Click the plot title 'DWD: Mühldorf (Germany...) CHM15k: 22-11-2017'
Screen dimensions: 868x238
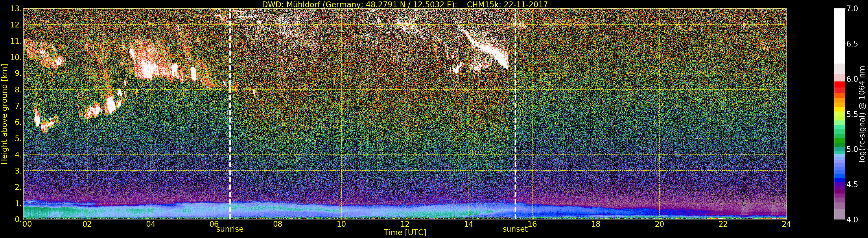[405, 4]
